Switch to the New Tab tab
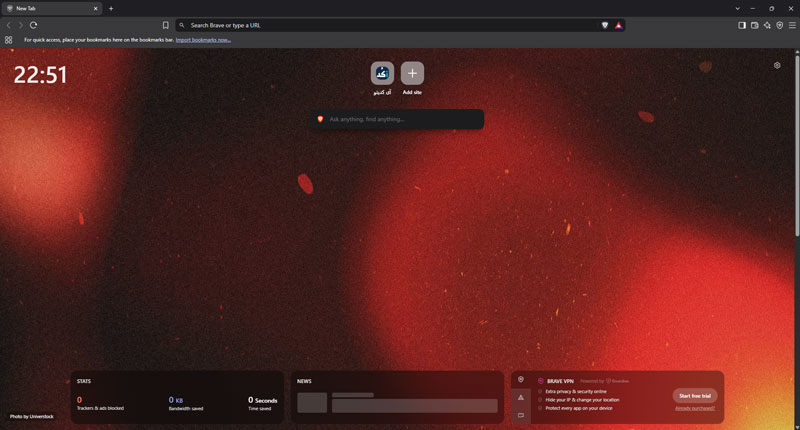Image resolution: width=800 pixels, height=430 pixels. [x=52, y=8]
